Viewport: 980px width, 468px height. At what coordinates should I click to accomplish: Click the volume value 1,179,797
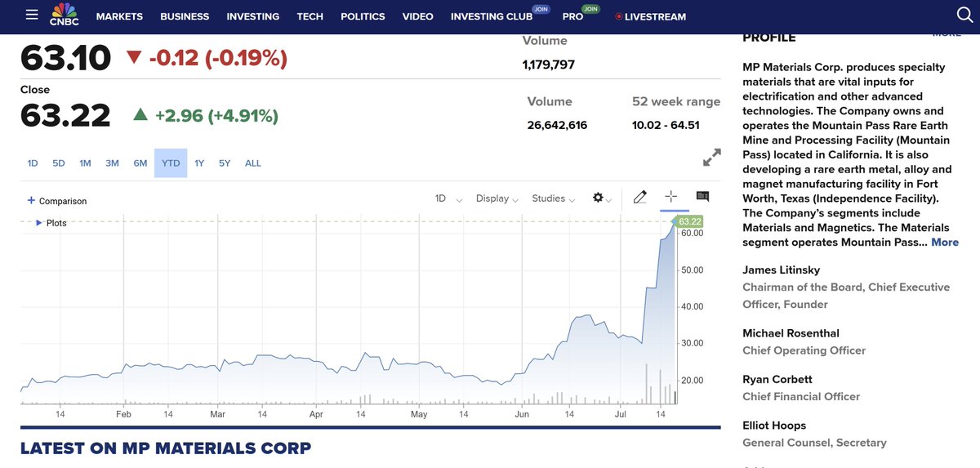click(x=549, y=64)
